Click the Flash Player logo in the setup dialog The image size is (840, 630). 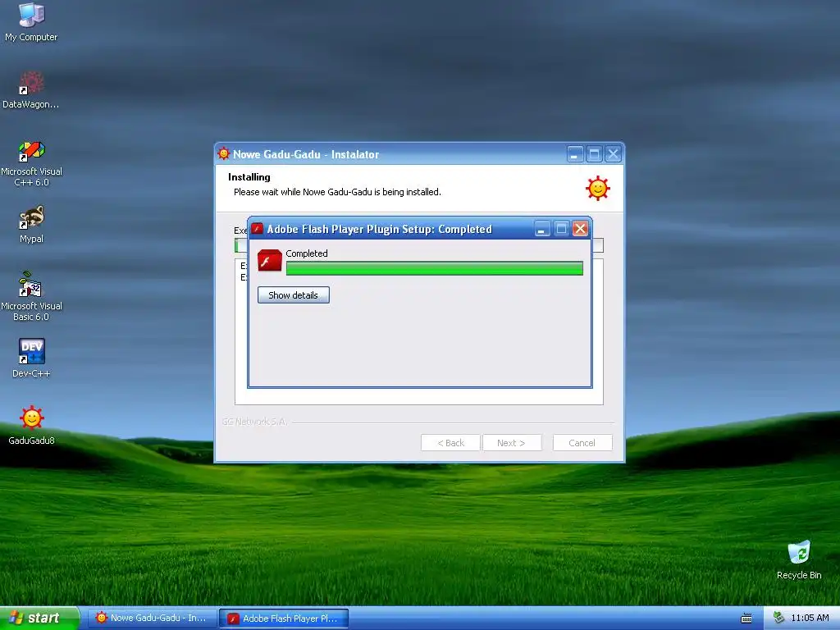point(269,261)
